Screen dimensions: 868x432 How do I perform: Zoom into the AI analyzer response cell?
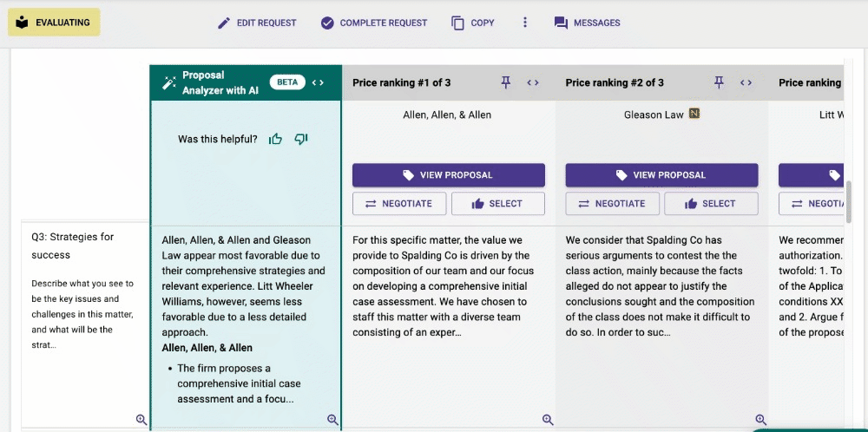[332, 420]
